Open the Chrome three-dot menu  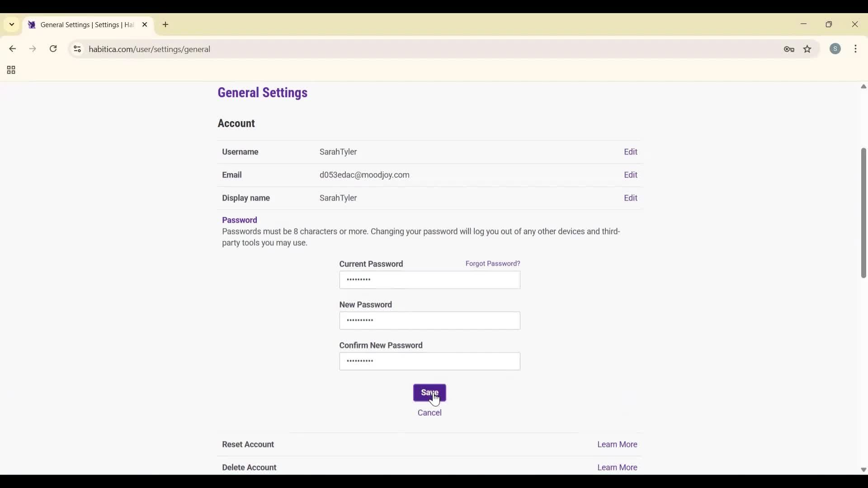tap(857, 49)
